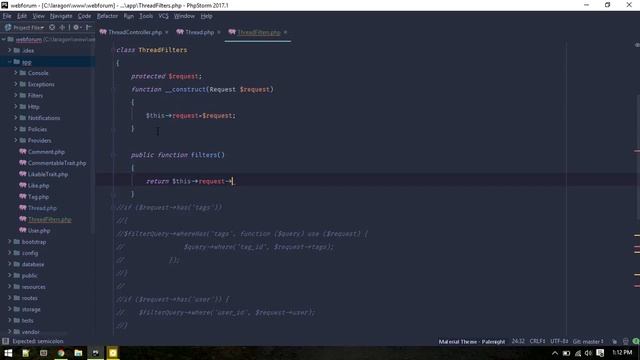This screenshot has height=360, width=640.
Task: Open the VCS menu
Action: pyautogui.click(x=163, y=16)
